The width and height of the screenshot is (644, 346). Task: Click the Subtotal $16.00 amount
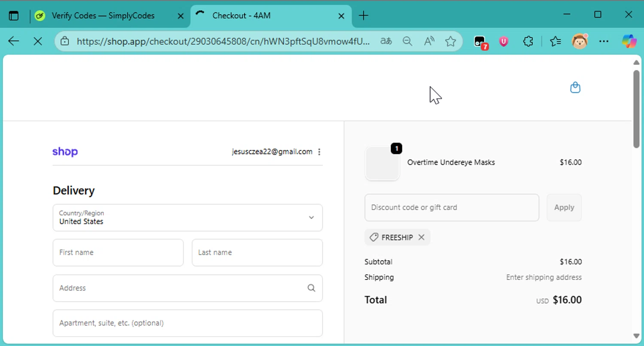(571, 262)
